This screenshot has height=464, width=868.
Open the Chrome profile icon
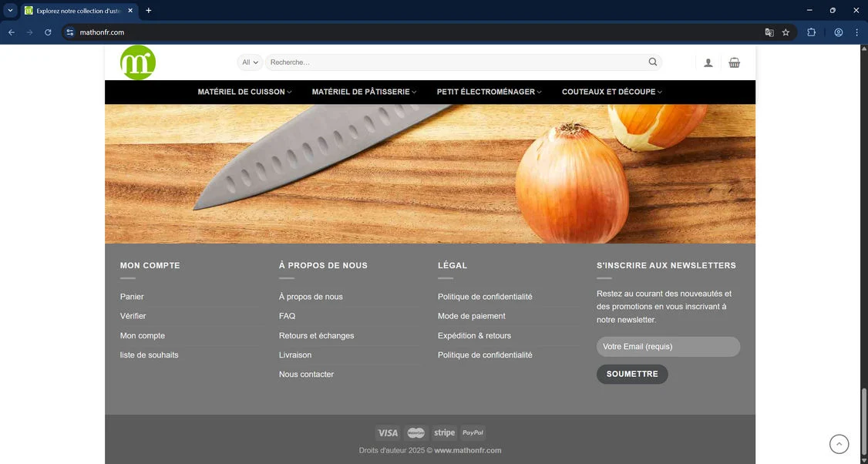pyautogui.click(x=839, y=32)
